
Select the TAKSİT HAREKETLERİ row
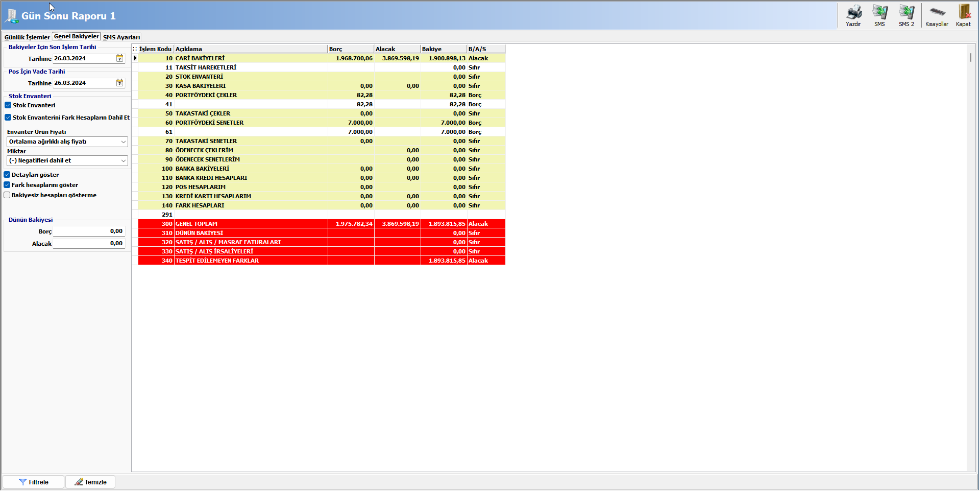point(322,67)
